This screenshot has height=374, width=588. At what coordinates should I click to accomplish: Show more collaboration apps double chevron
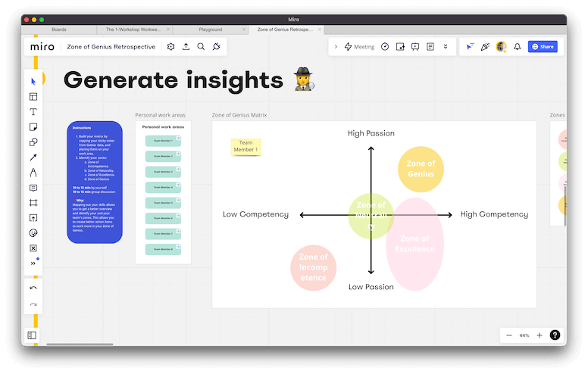click(x=446, y=47)
